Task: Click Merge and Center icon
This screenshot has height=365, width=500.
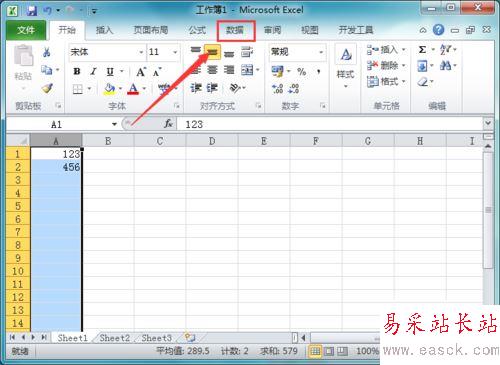Action: [x=247, y=70]
